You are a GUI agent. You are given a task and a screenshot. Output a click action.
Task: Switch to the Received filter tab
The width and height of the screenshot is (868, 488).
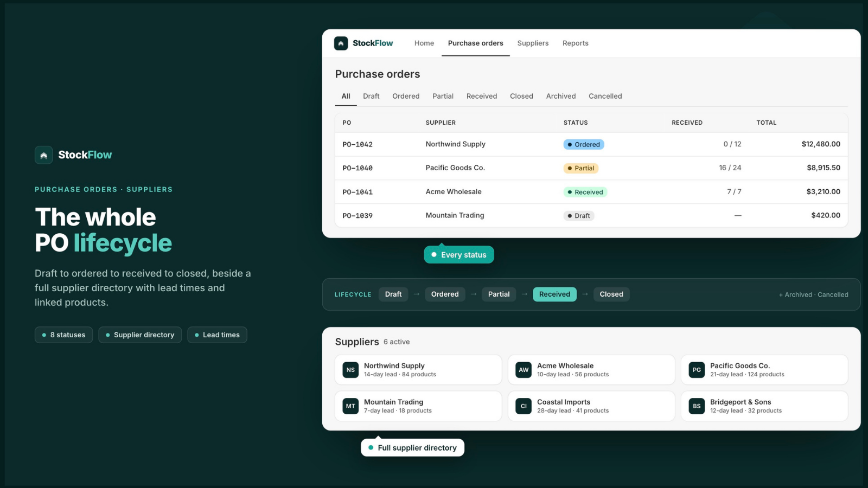(x=482, y=96)
